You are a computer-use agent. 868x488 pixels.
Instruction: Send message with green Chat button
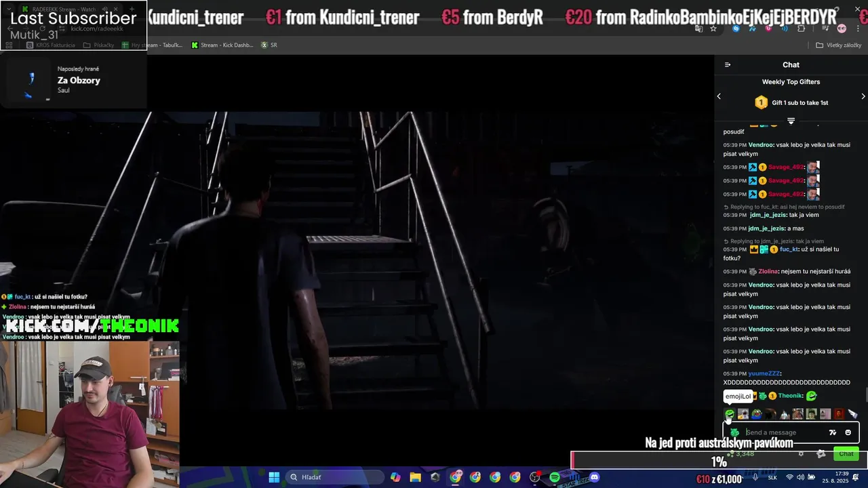coord(846,453)
